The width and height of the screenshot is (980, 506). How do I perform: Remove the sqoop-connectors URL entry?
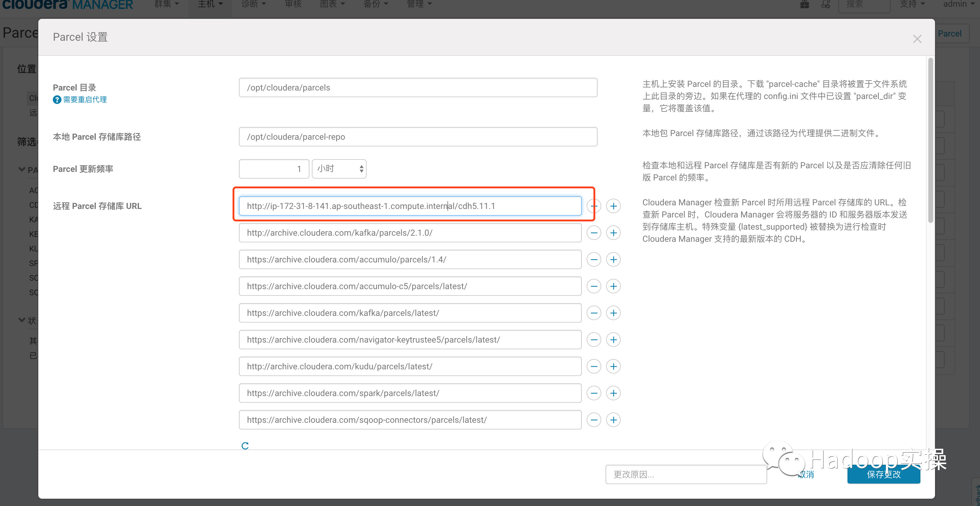tap(594, 420)
